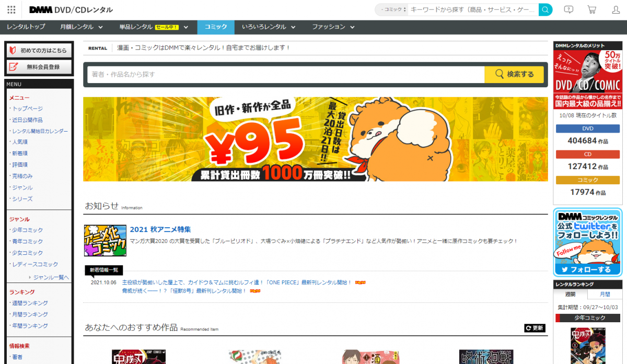Open the DMMコミックレンタル公式Twitter banner
This screenshot has height=364, width=627.
pyautogui.click(x=588, y=242)
